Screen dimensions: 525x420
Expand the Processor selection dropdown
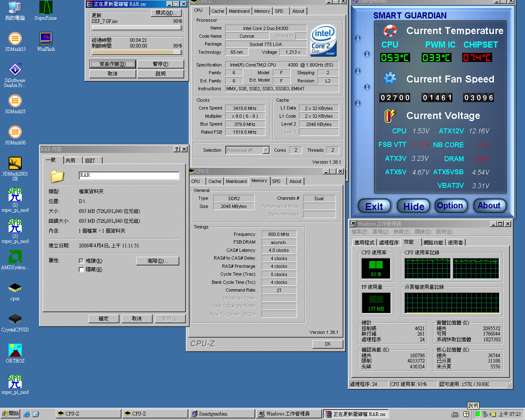point(266,150)
